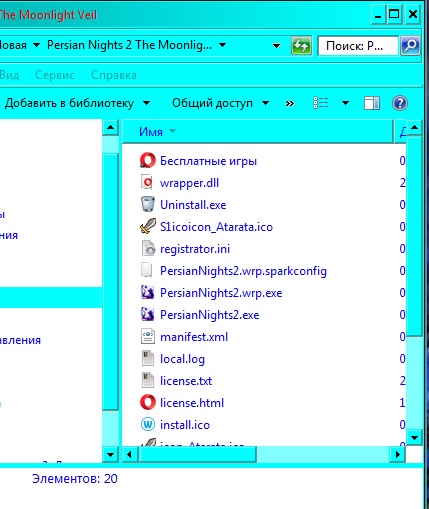Click Persian Nights 2 breadcrumb segment
This screenshot has width=429, height=509.
pyautogui.click(x=129, y=45)
